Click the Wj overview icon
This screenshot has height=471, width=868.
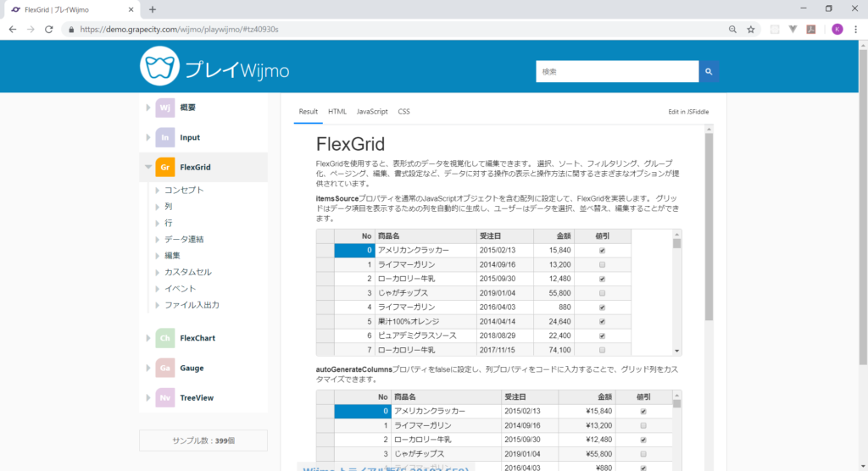click(x=165, y=108)
